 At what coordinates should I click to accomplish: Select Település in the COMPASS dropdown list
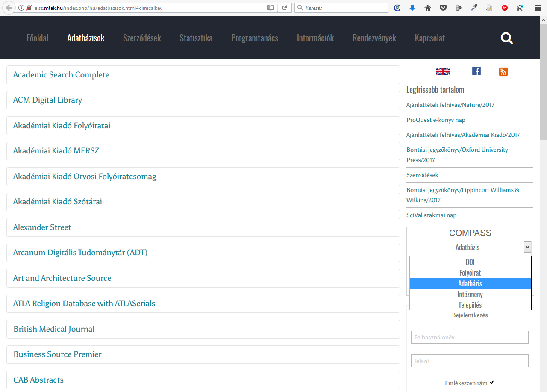(x=470, y=305)
